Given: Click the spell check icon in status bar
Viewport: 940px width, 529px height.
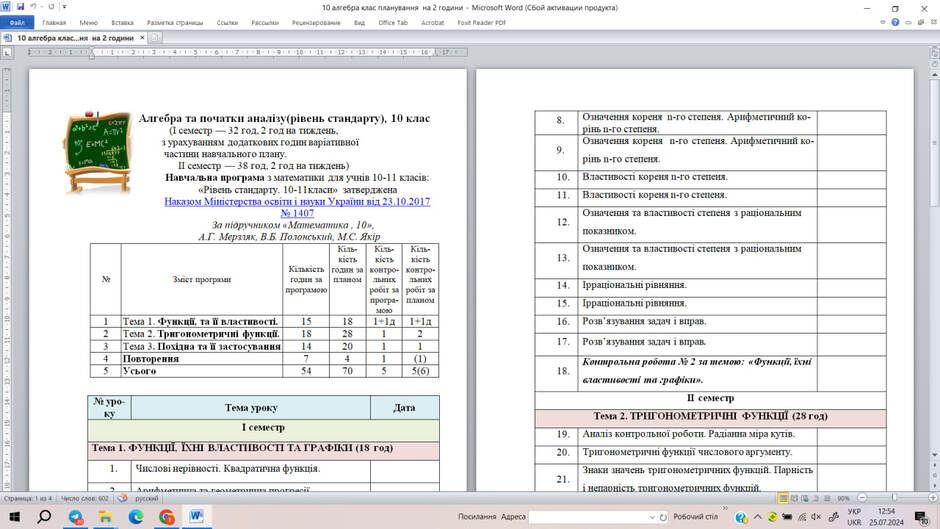Looking at the screenshot, I should pyautogui.click(x=122, y=498).
